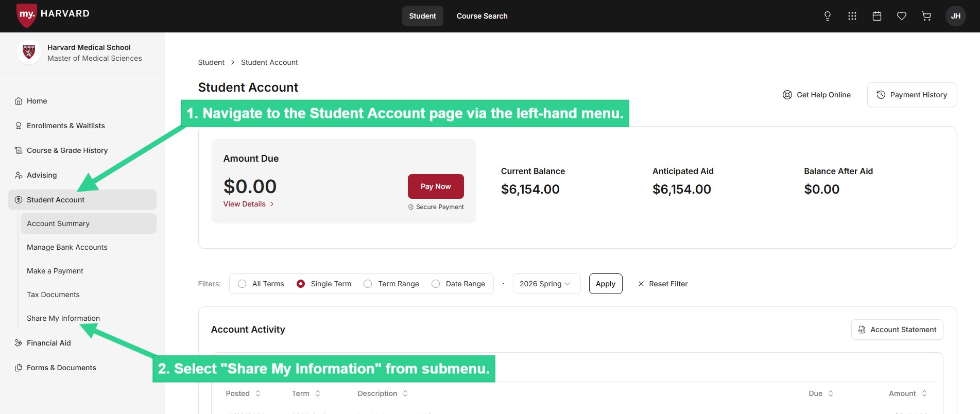Click the Harvard Medical School crest
Image resolution: width=980 pixels, height=414 pixels.
[x=29, y=52]
